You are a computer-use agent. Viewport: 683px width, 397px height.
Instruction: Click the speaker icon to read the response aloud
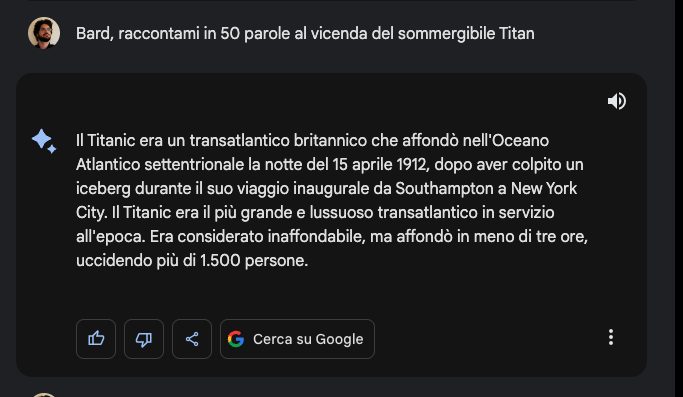point(617,101)
